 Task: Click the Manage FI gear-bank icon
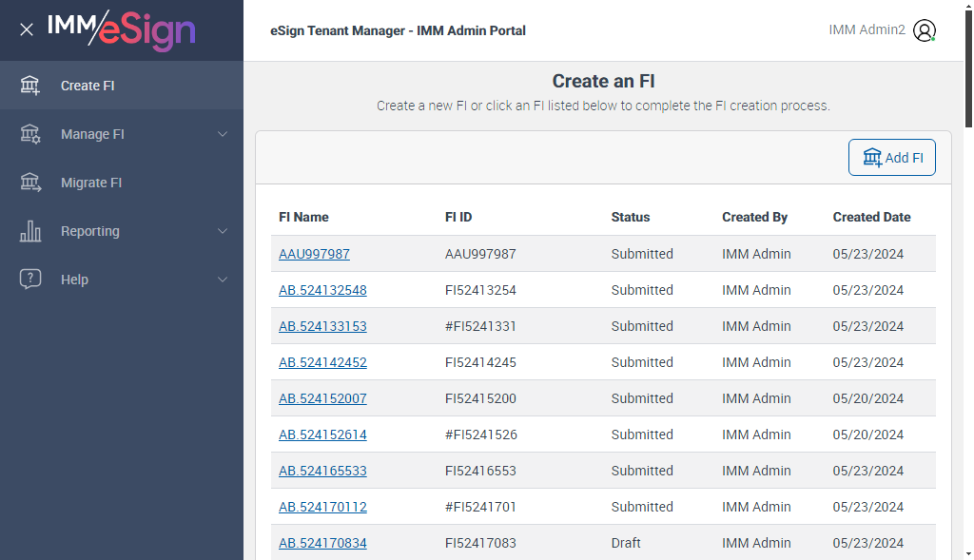pyautogui.click(x=30, y=134)
